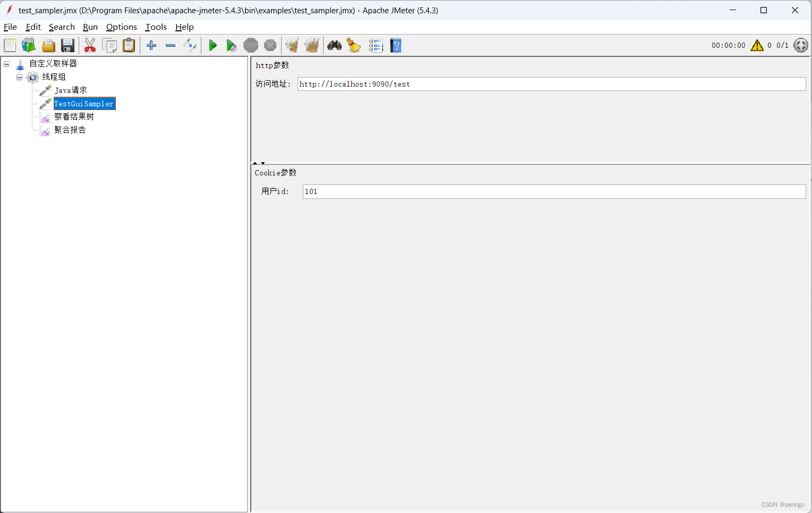Click the 访问地址 URL input field
Viewport: 812px width, 513px height.
552,84
